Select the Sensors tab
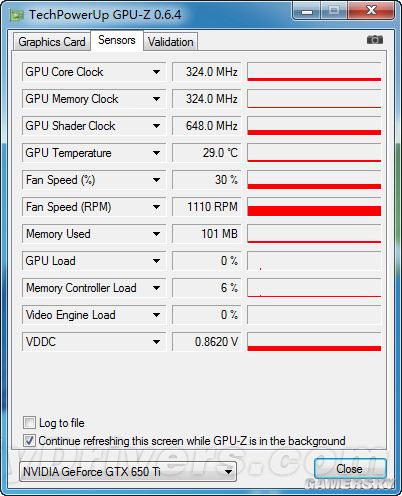 [117, 40]
